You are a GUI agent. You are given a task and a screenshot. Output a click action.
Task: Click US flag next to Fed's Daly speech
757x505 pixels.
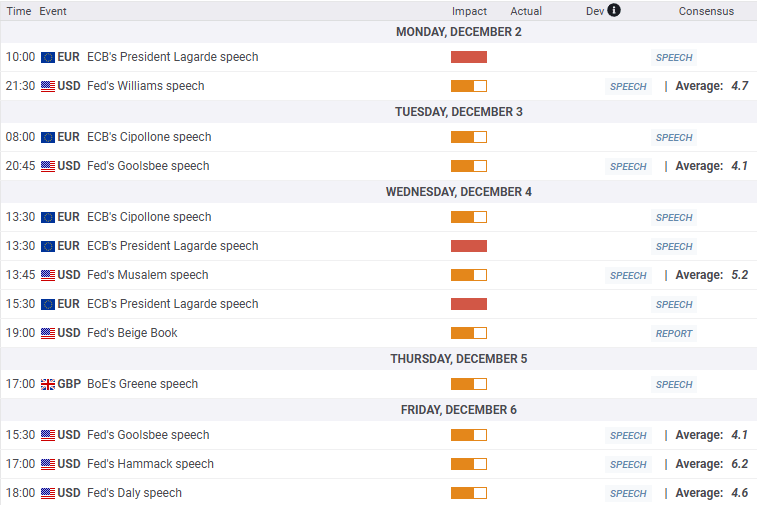48,494
